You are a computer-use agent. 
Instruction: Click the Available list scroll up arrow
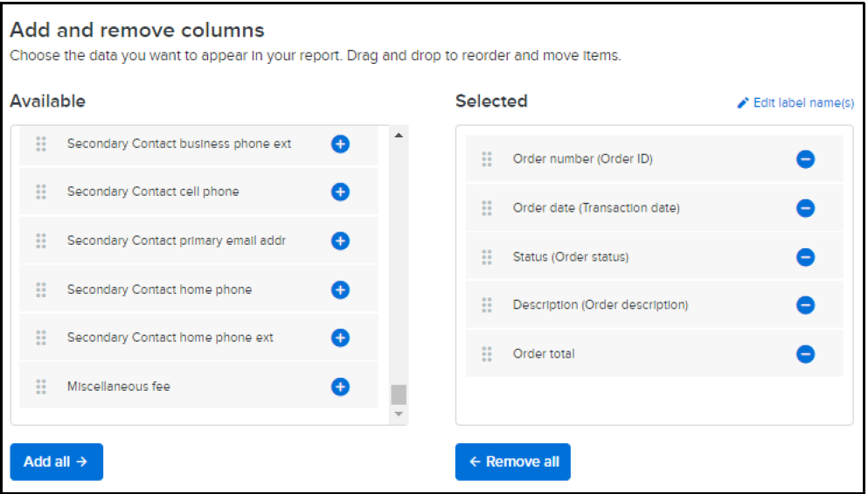pos(399,136)
